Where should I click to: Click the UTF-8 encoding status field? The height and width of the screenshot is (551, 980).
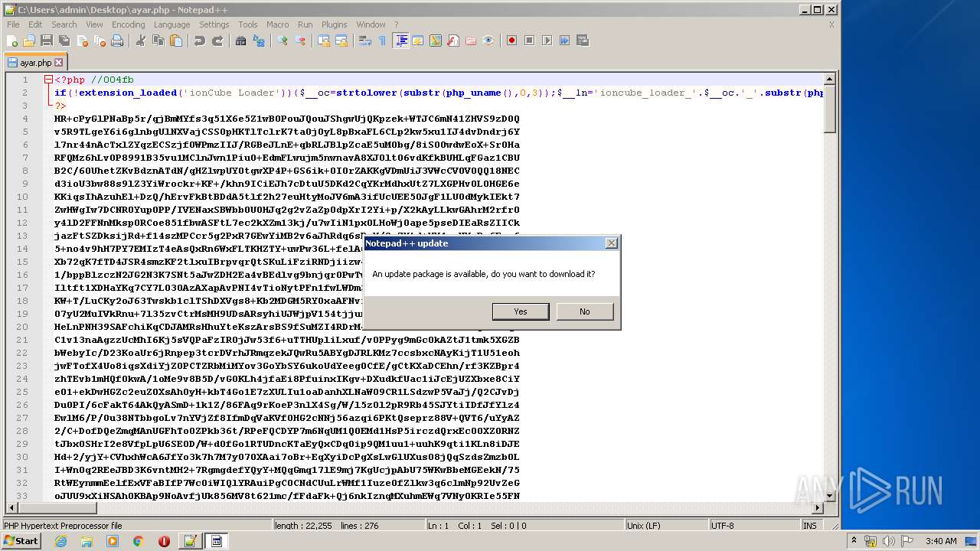(753, 526)
